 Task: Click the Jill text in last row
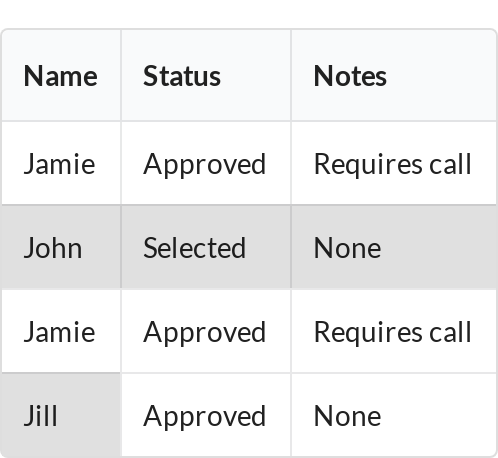[x=40, y=415]
